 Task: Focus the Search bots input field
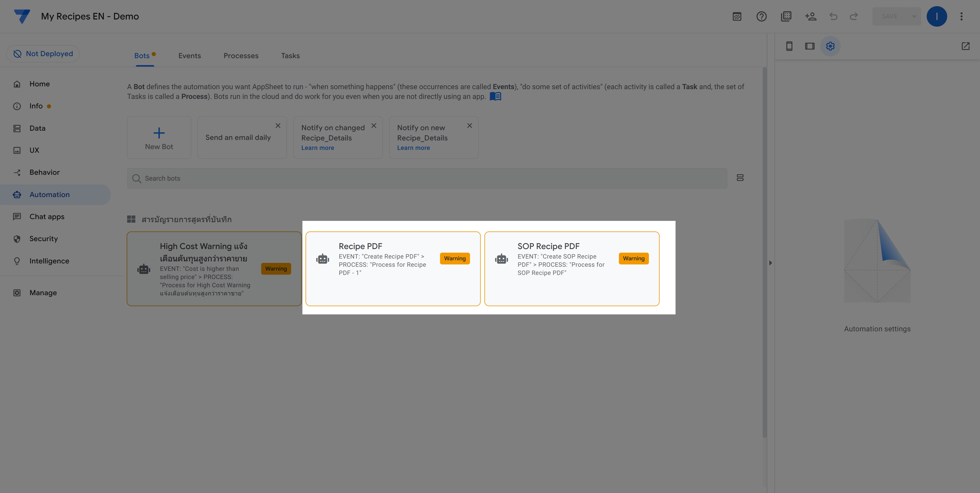coord(427,178)
